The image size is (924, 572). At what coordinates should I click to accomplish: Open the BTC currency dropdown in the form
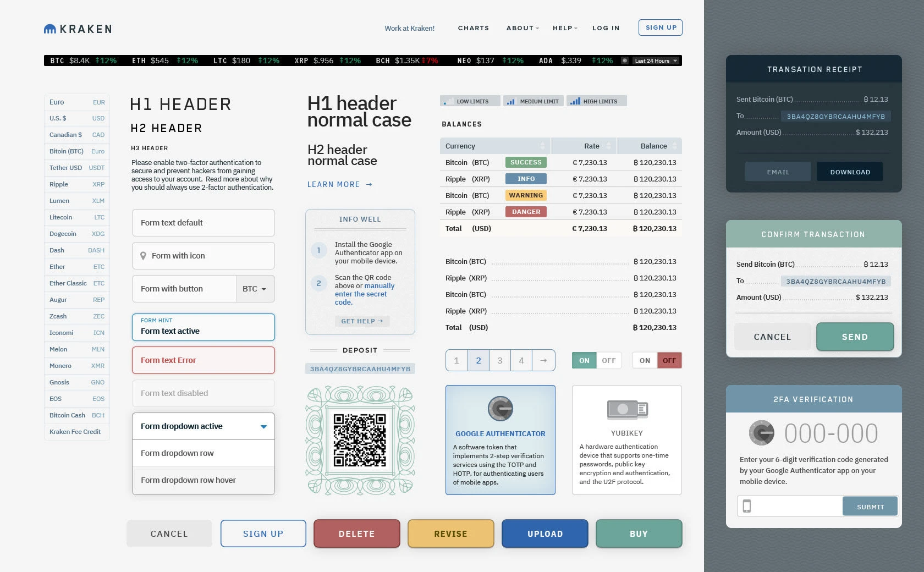pyautogui.click(x=255, y=289)
